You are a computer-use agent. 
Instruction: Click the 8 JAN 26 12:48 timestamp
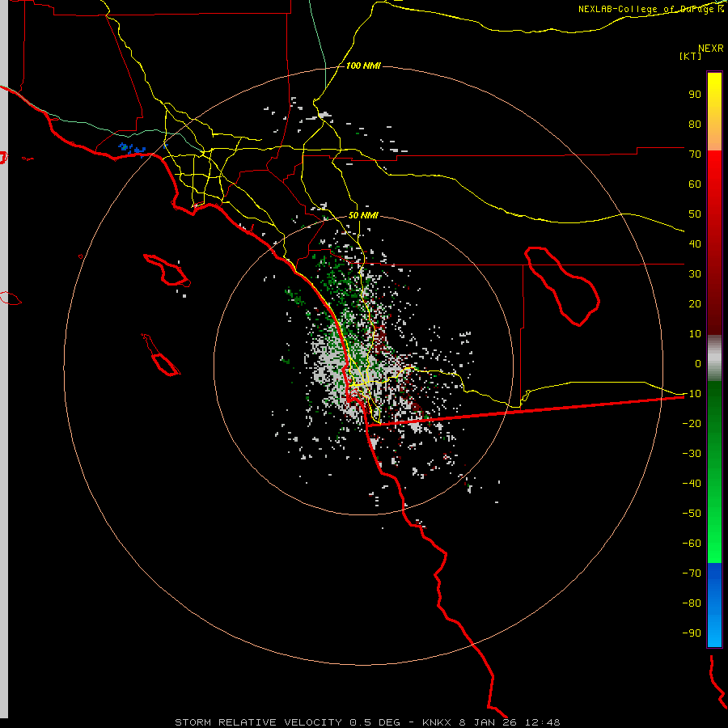pyautogui.click(x=510, y=722)
